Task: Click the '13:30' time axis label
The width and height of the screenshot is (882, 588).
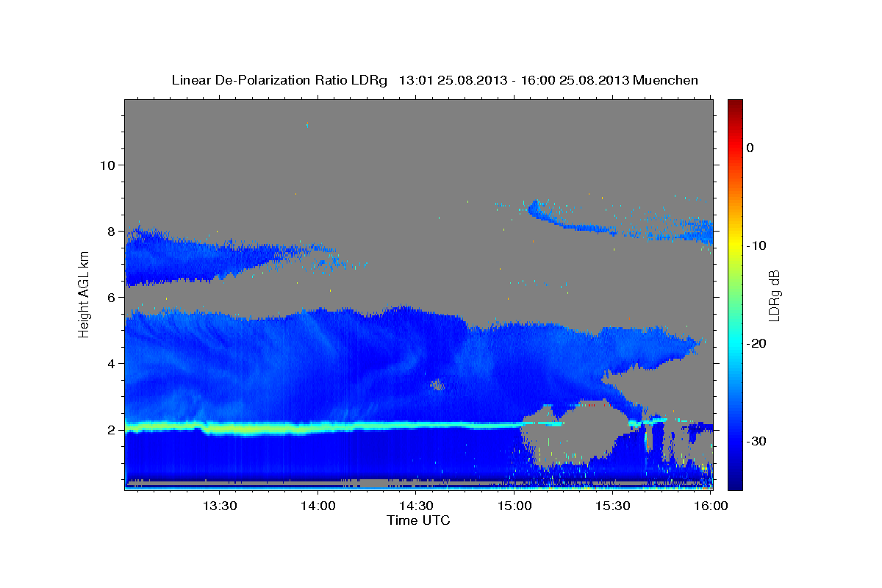Action: (x=220, y=506)
